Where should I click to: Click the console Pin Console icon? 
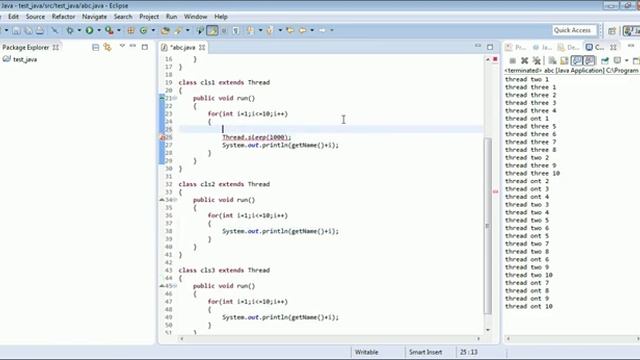[x=604, y=61]
